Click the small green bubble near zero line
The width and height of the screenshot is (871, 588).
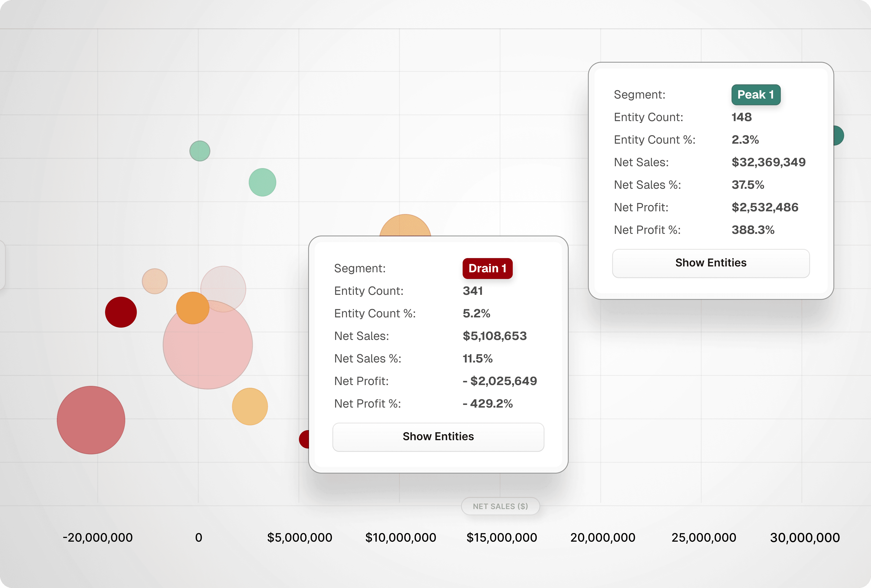point(200,151)
